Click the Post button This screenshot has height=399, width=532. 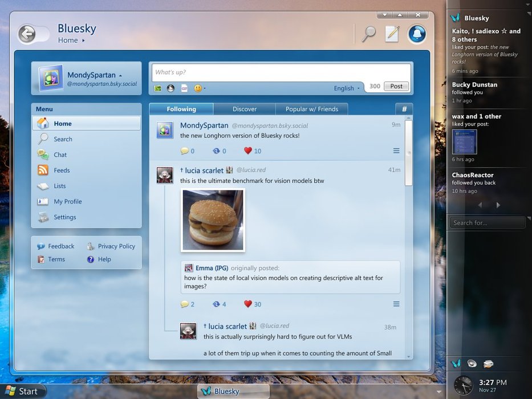tap(396, 86)
